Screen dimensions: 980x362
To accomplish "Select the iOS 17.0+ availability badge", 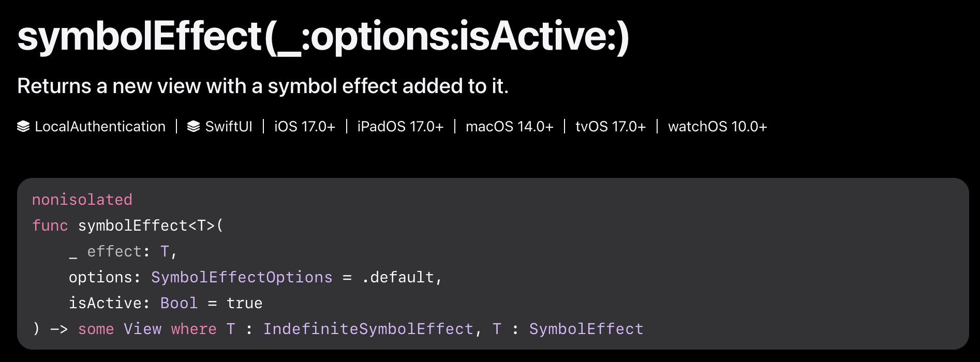I will [305, 127].
